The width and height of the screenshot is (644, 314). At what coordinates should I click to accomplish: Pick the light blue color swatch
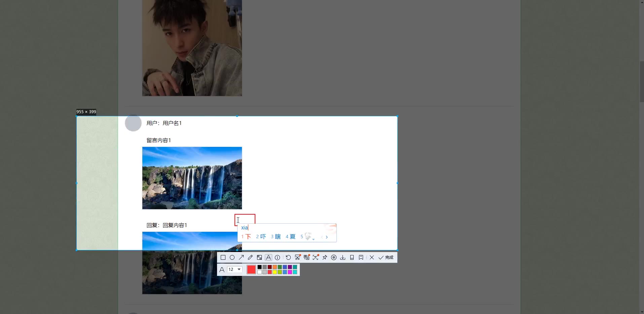285,272
